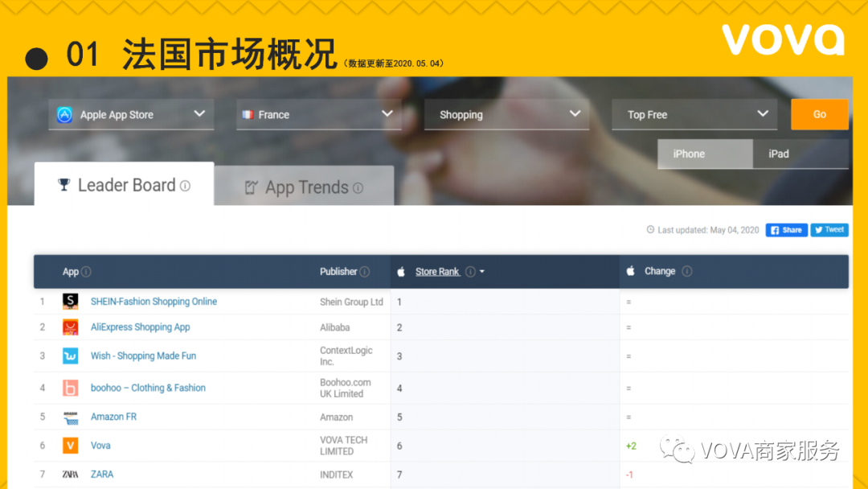Click the boohoo app icon
868x489 pixels.
click(x=70, y=388)
